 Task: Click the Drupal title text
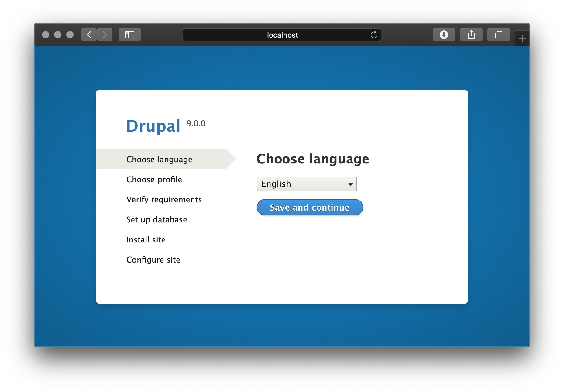pyautogui.click(x=153, y=126)
